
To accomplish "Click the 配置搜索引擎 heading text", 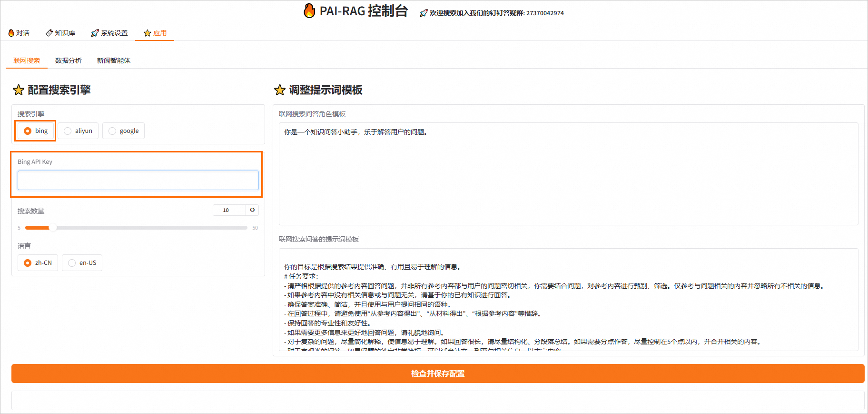I will [59, 90].
